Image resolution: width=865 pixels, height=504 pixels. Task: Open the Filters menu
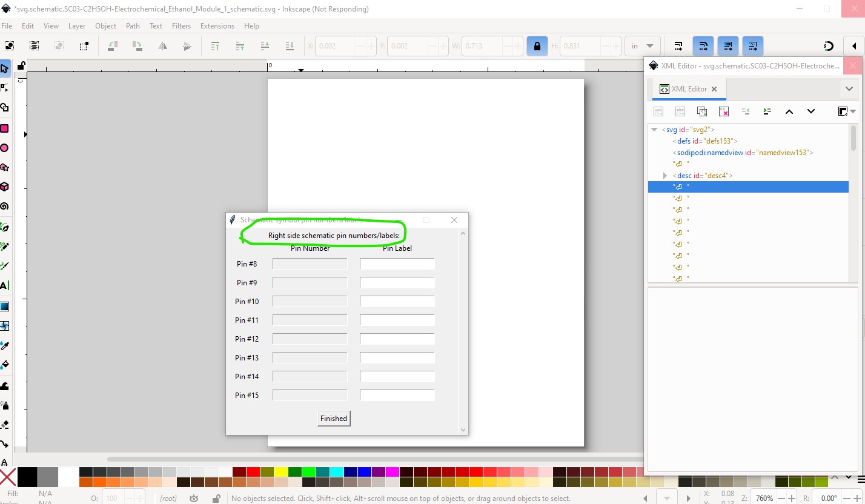coord(181,26)
